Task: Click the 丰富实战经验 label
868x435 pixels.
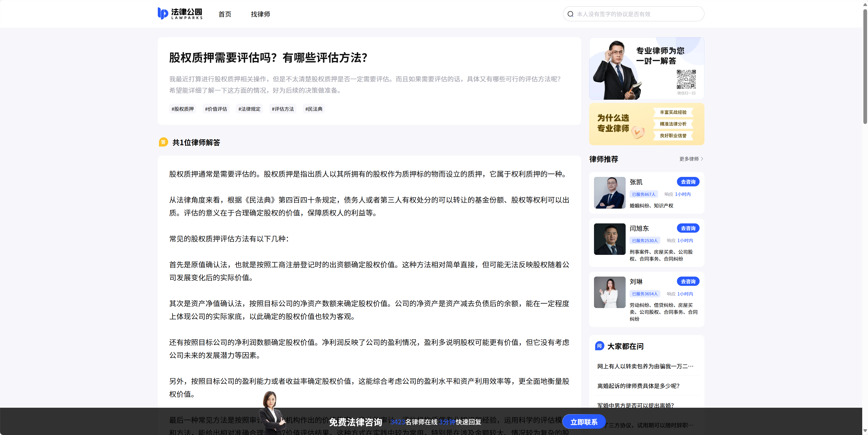Action: pyautogui.click(x=673, y=112)
